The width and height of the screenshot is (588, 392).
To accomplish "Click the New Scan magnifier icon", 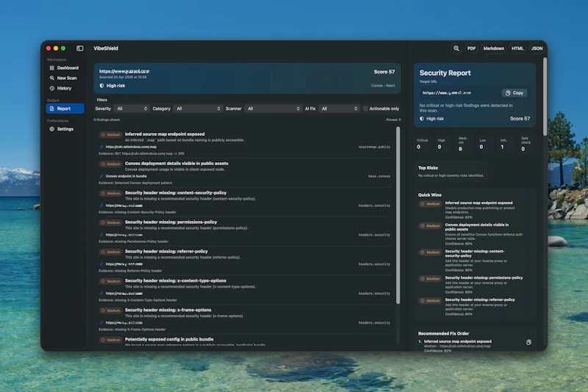I will (x=51, y=78).
